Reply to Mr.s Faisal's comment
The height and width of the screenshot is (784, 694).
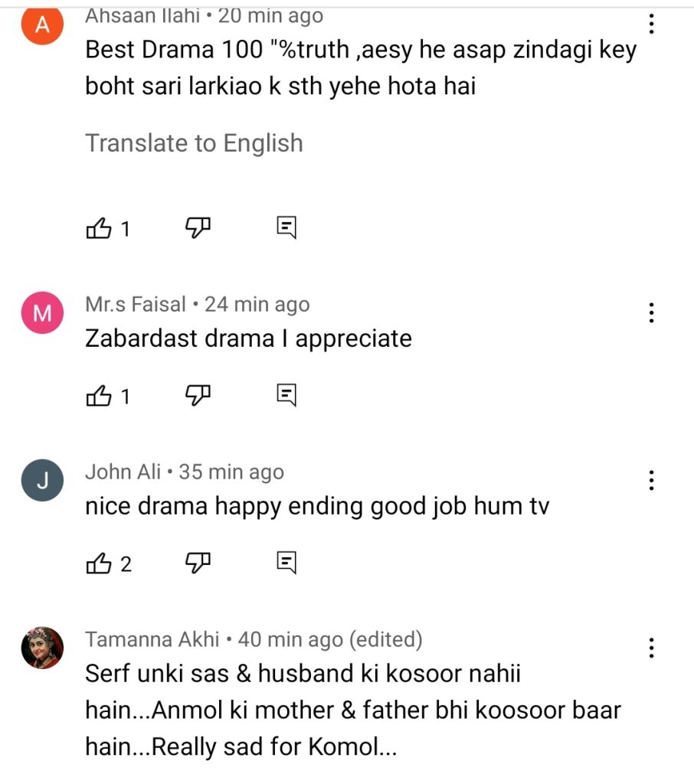coord(286,395)
